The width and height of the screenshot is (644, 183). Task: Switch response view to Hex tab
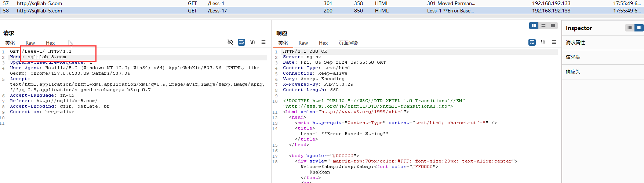click(x=323, y=43)
